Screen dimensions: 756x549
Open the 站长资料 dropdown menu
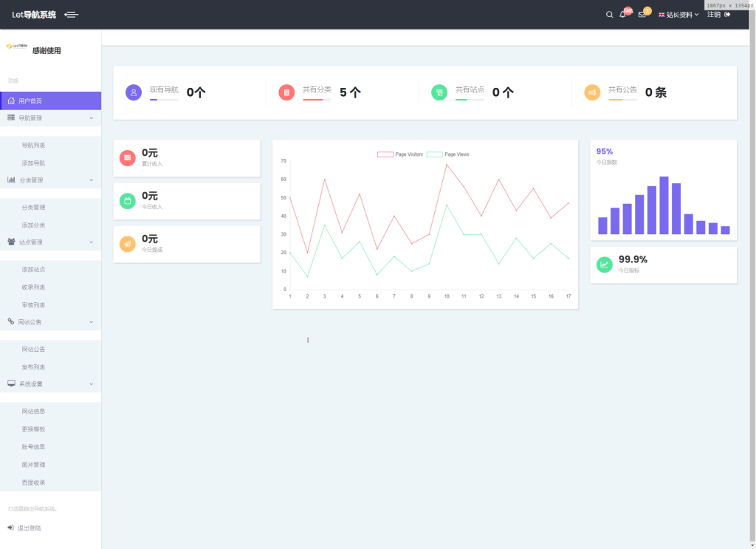click(x=678, y=15)
